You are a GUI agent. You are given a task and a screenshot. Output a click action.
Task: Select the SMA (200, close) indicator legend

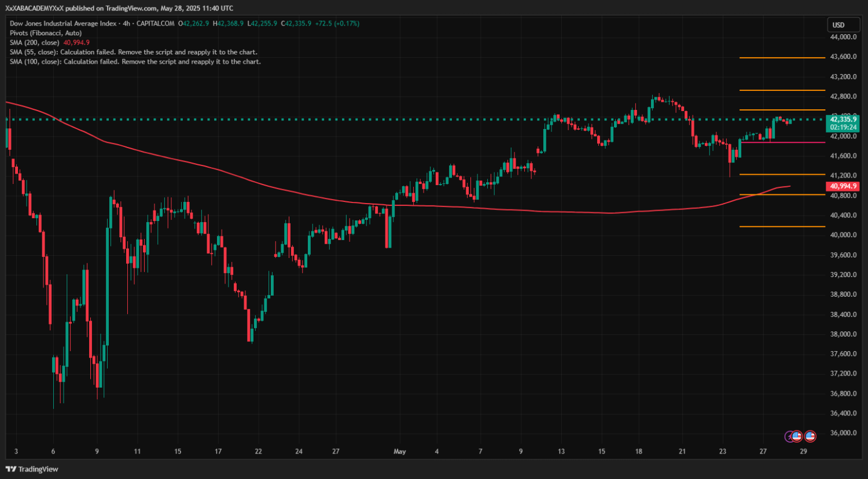point(50,43)
